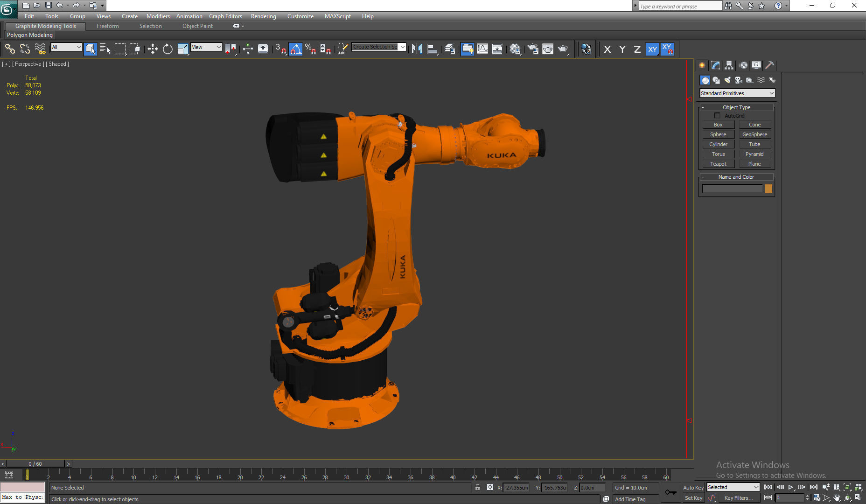Open the Curve Editor

[482, 49]
